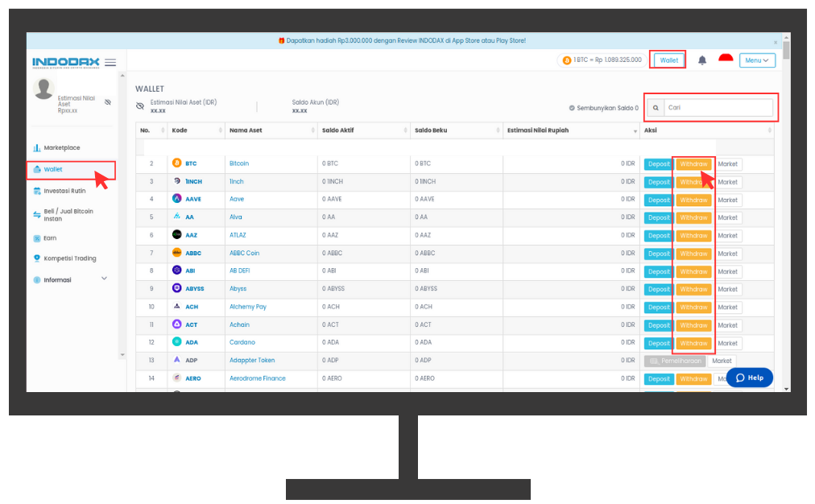Sort table by Nama Aset column

pos(271,130)
